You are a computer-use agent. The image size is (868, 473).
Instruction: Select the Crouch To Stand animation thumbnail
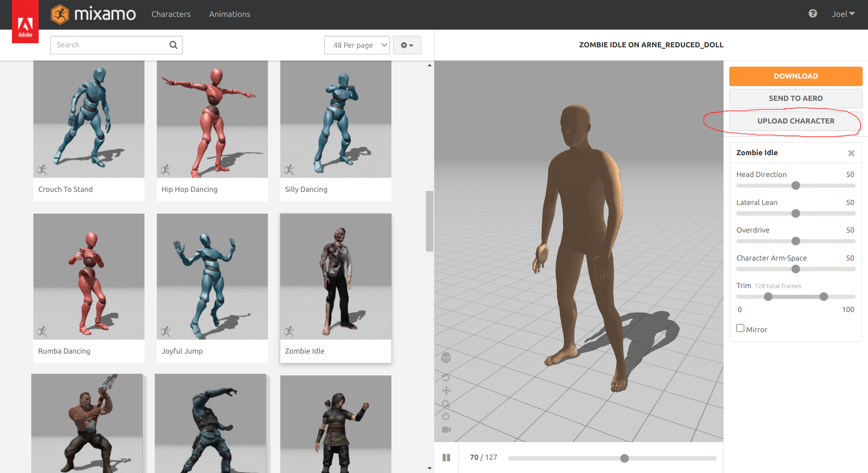(89, 119)
